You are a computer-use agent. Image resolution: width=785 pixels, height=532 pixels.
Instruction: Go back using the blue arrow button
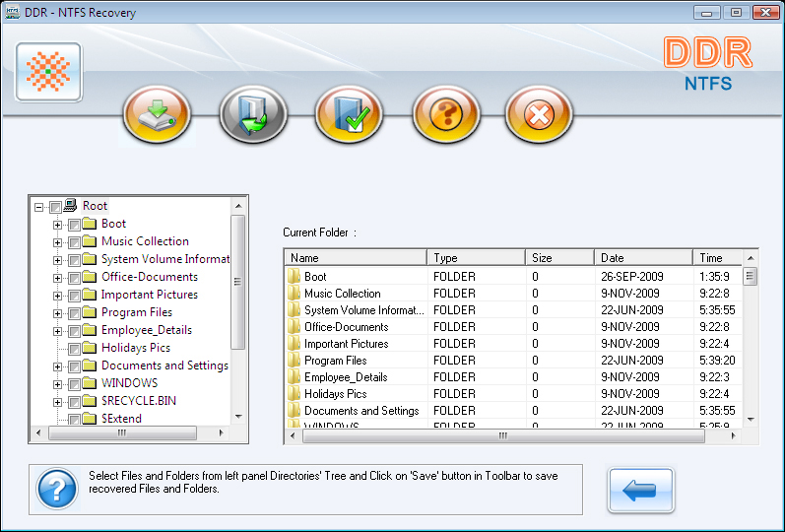pyautogui.click(x=641, y=490)
